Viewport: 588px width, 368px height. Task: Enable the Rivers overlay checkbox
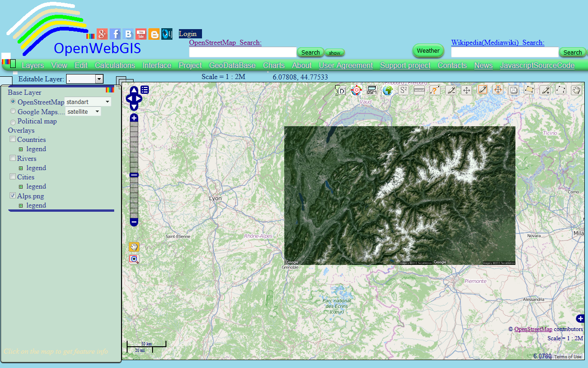click(13, 158)
